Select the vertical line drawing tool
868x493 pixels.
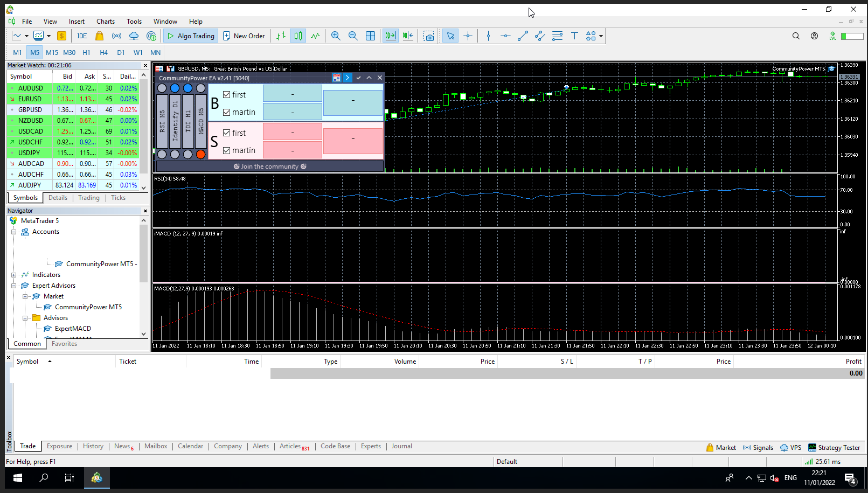coord(488,36)
